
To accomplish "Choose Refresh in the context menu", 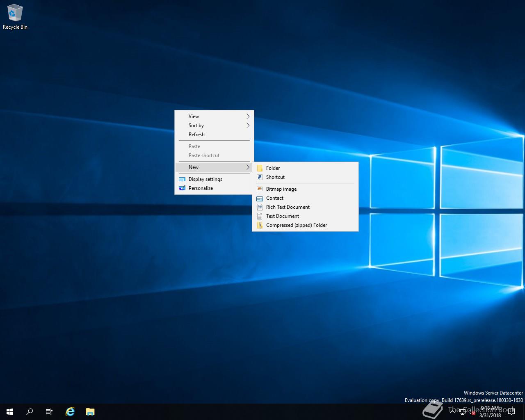I will pyautogui.click(x=214, y=135).
